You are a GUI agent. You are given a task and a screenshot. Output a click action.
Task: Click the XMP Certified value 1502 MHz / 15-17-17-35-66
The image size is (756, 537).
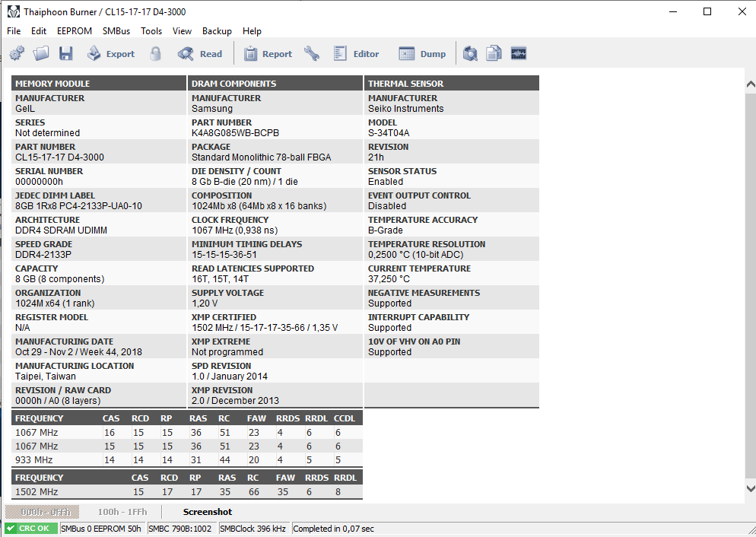point(265,328)
